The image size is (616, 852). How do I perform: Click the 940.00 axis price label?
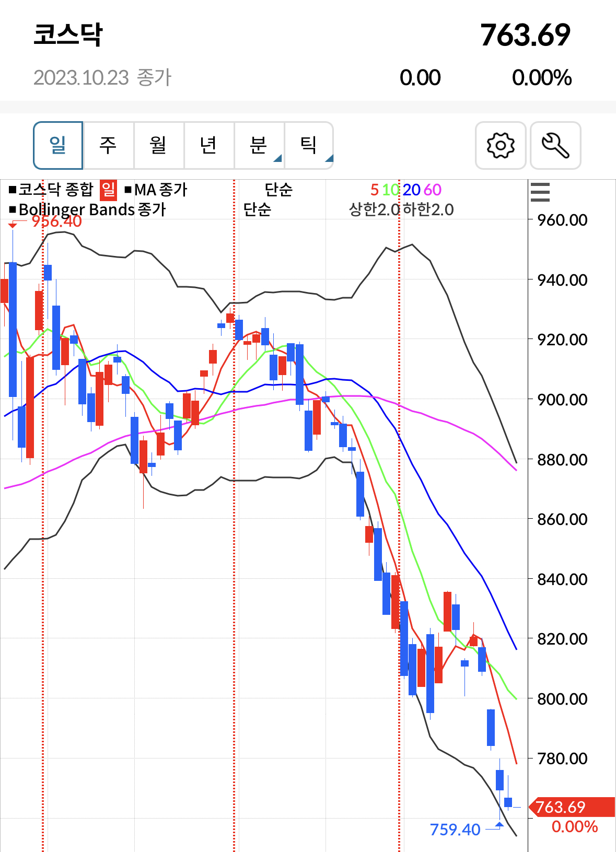(x=562, y=280)
